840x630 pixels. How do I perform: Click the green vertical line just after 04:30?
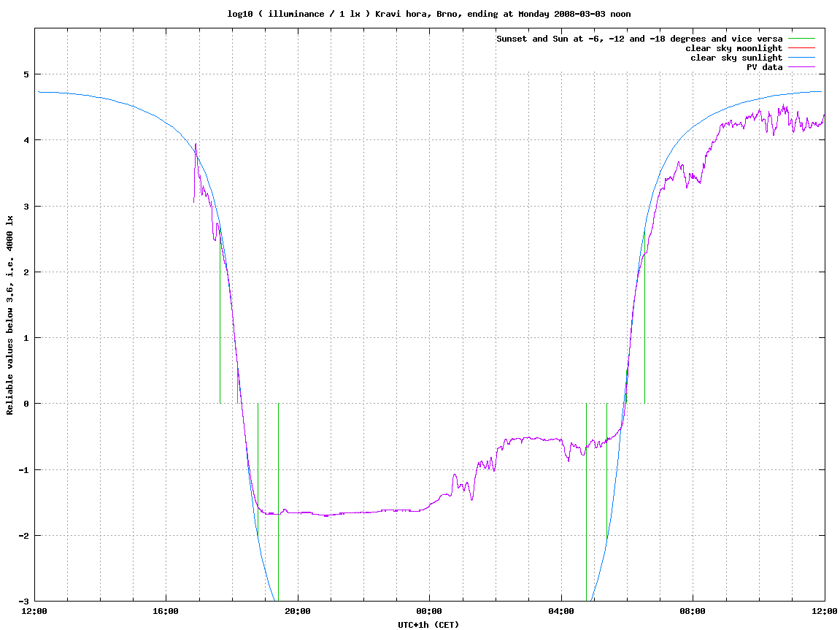[587, 502]
